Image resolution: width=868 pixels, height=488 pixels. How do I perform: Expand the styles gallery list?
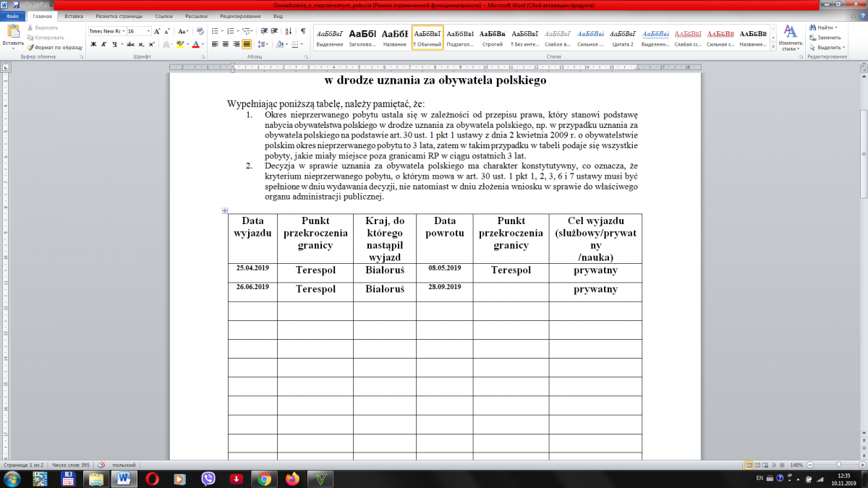pos(773,46)
